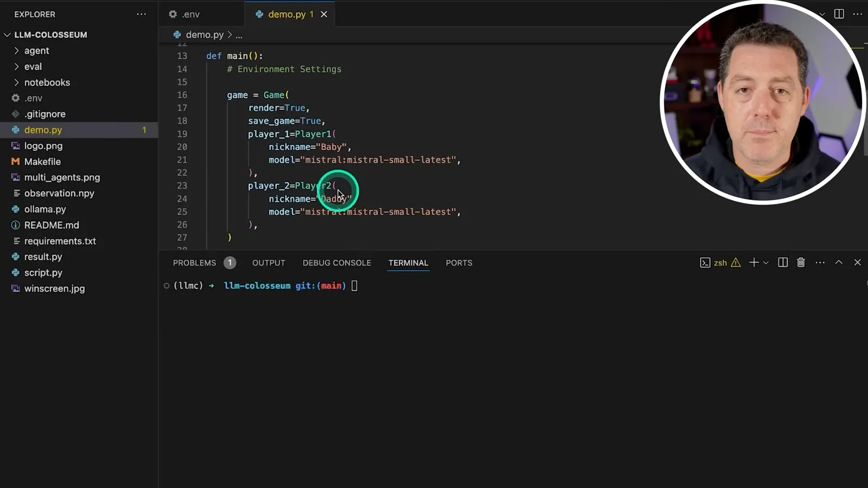Close the terminal panel
Screen dimensions: 868x488
(858, 262)
